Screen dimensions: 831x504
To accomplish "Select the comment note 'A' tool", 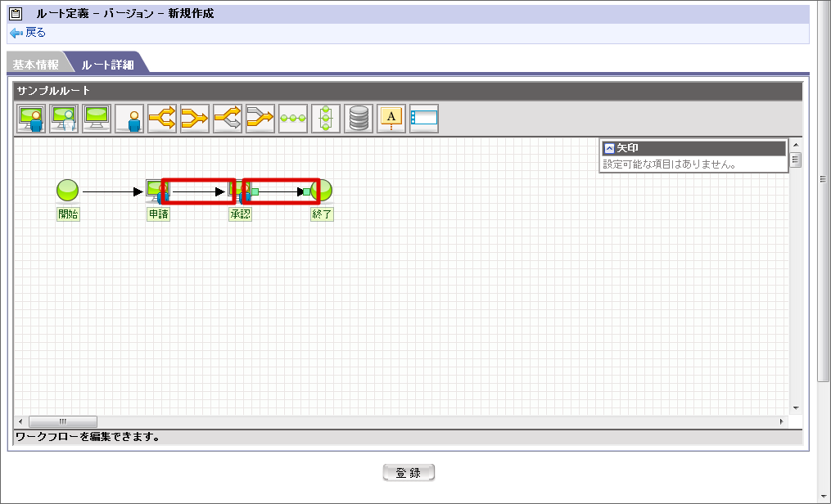I will pyautogui.click(x=391, y=119).
